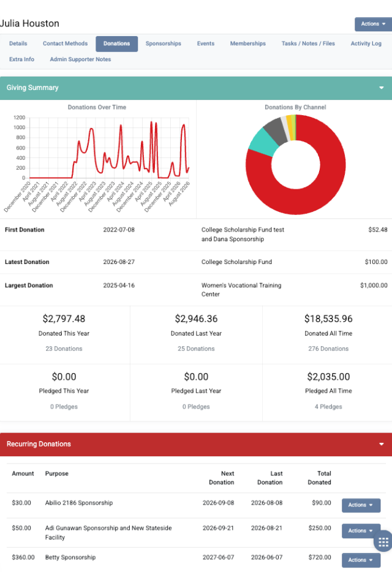
Task: Click the First Donation date 2022-07-08
Action: tap(119, 230)
